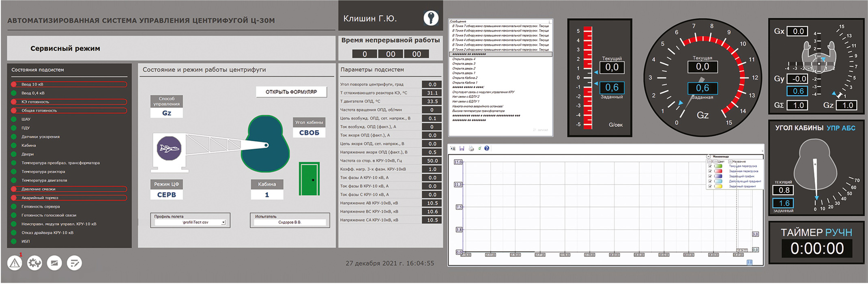Click the green indicator next to ИБП
868x284 pixels.
pyautogui.click(x=14, y=241)
